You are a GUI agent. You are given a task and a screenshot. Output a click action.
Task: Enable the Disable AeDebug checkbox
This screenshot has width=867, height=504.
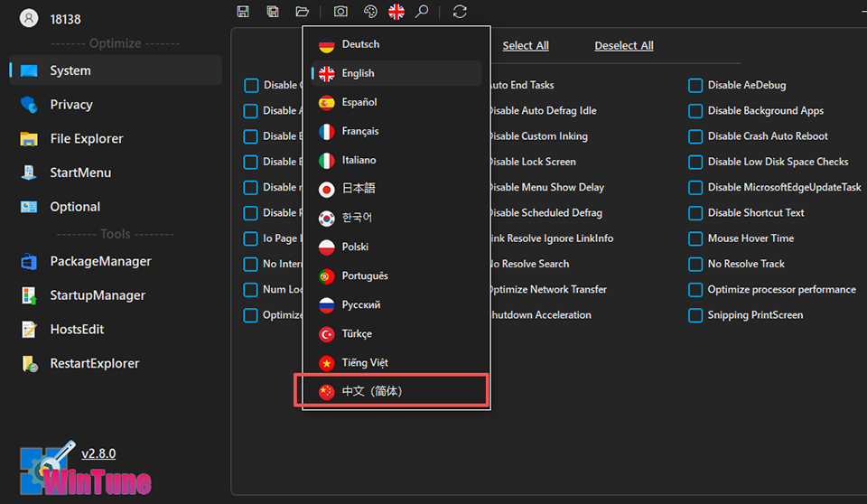(x=695, y=86)
